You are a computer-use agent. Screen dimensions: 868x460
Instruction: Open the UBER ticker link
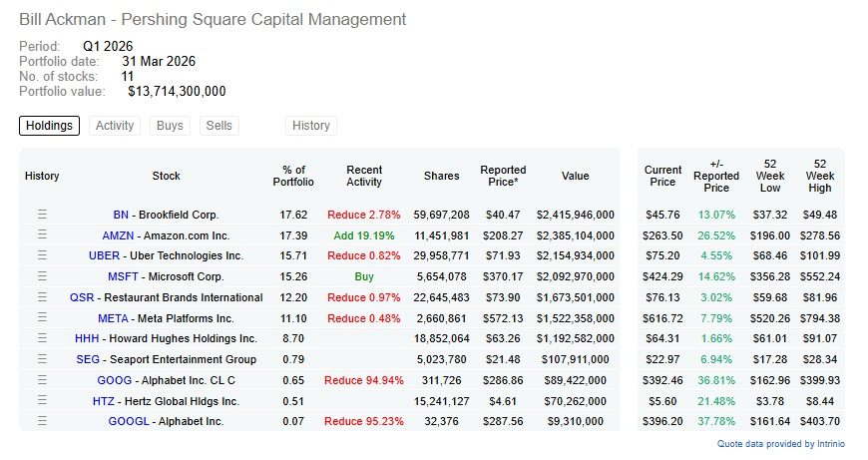click(104, 255)
